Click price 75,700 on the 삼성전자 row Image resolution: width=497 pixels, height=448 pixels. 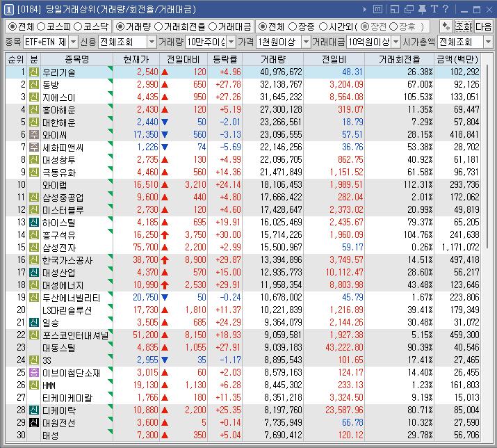coord(145,247)
